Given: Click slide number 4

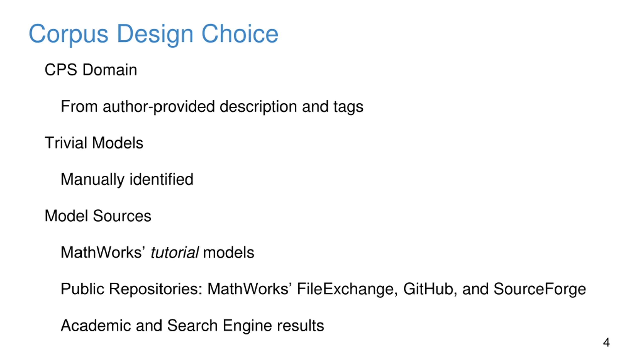Looking at the screenshot, I should pyautogui.click(x=606, y=343).
